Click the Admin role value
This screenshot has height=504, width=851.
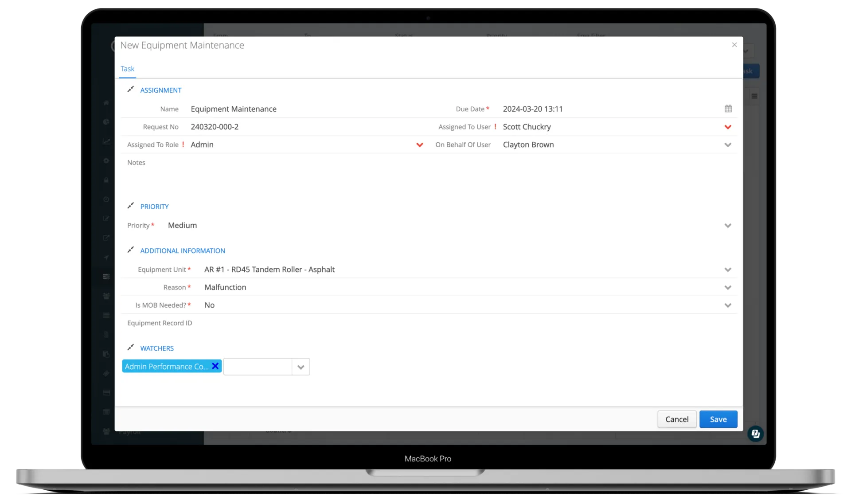click(202, 145)
